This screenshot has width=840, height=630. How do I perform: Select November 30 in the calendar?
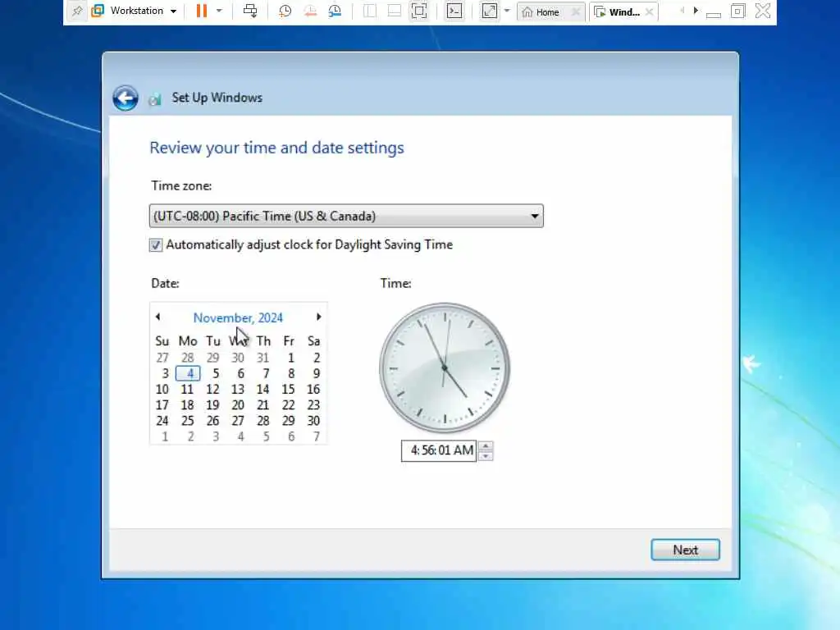click(x=313, y=421)
